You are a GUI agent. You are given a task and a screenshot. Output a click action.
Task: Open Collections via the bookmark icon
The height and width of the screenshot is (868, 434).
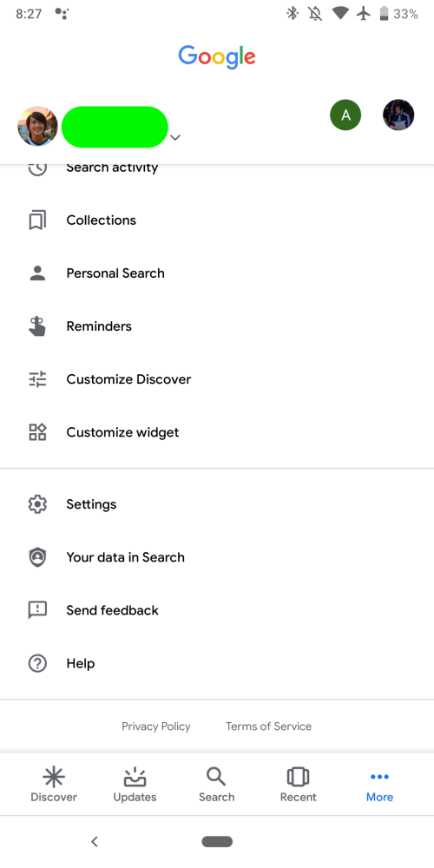(37, 220)
